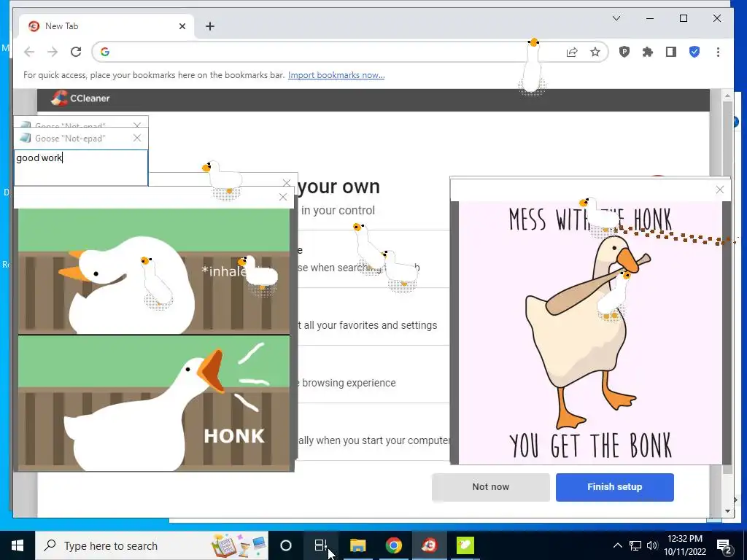
Task: Open File Explorer from the taskbar
Action: tap(357, 545)
